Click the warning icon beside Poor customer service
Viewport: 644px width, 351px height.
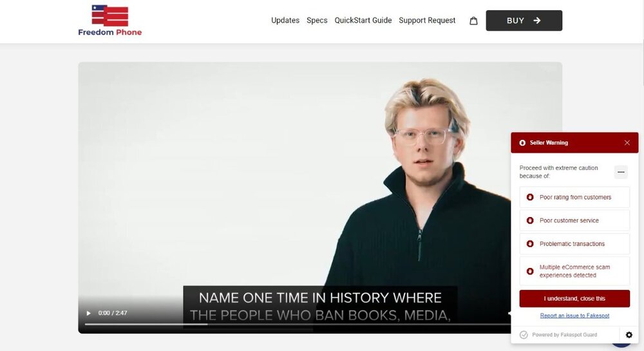(530, 221)
